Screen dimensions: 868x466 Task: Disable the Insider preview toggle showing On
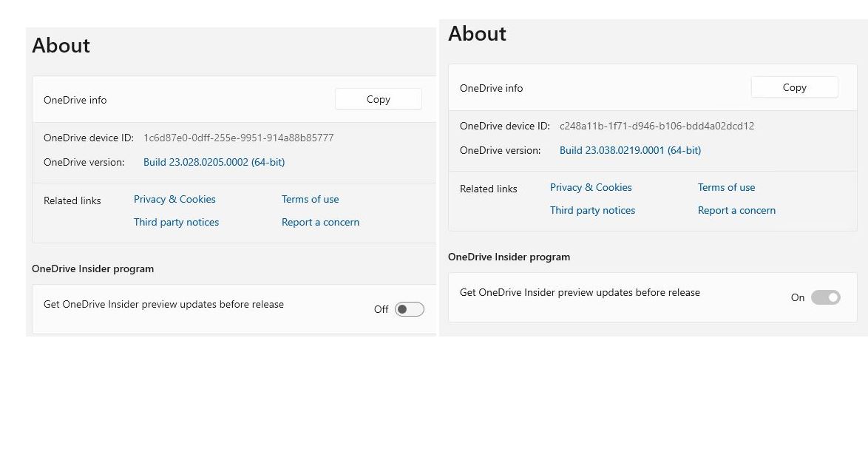[x=825, y=297]
